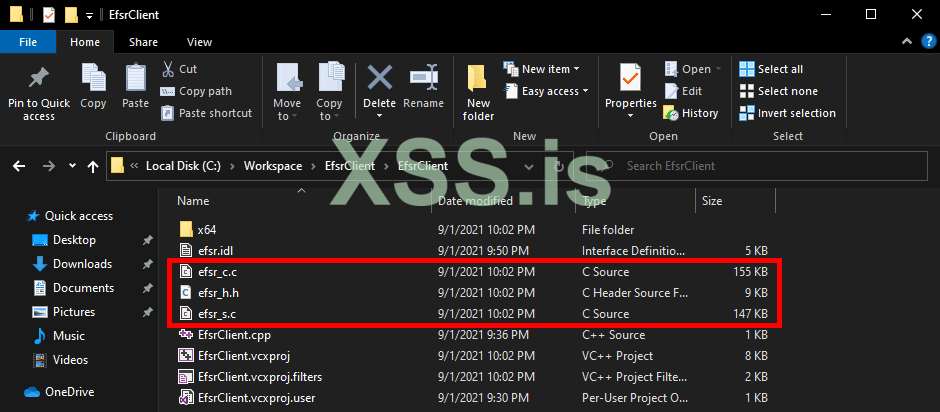This screenshot has height=412, width=940.
Task: Click the Copy icon in Clipboard group
Action: (x=93, y=78)
